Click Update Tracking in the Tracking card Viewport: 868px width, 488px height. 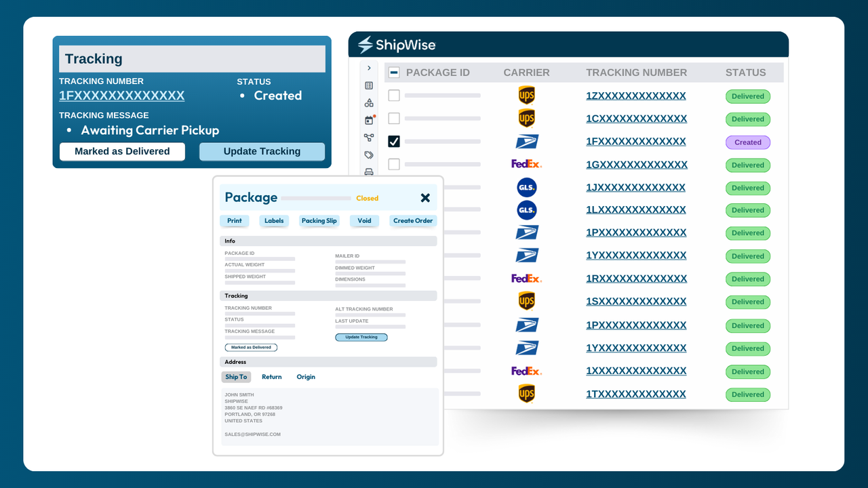262,151
